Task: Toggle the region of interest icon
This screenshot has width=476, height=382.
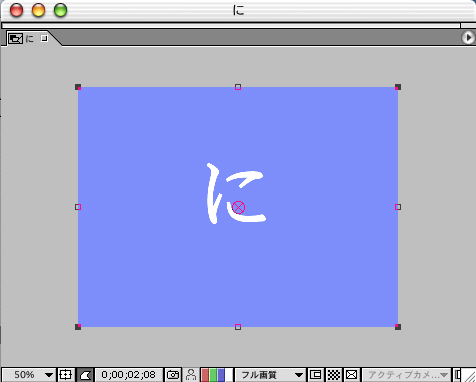Action: (315, 375)
